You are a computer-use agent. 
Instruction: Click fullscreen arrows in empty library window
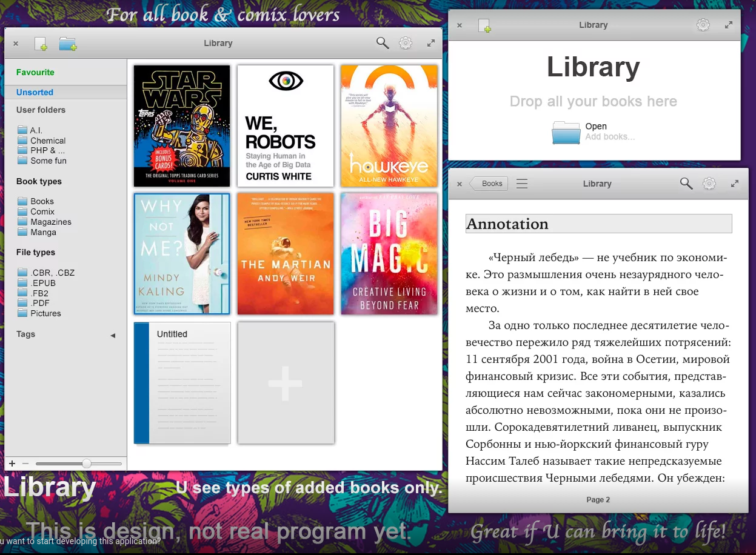click(729, 25)
